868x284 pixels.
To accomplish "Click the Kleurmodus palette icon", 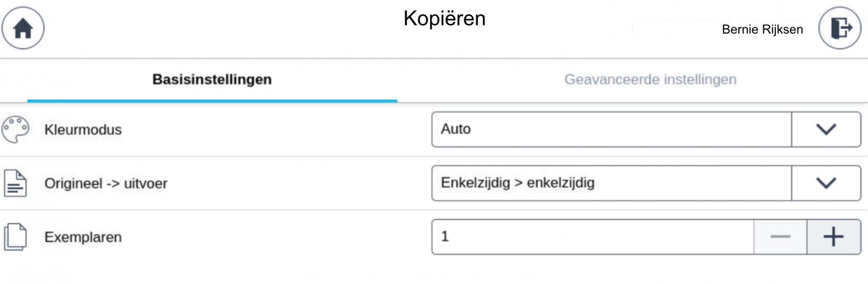I will (15, 130).
